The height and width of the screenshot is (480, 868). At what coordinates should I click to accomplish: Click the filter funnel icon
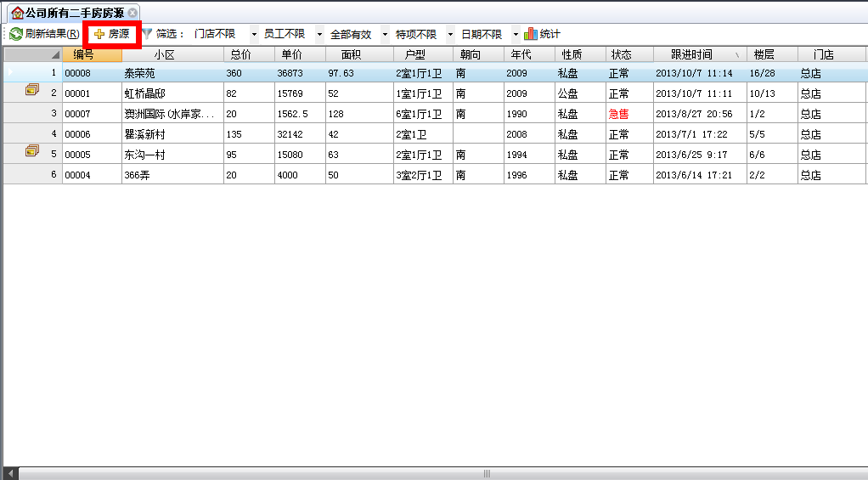click(x=147, y=34)
